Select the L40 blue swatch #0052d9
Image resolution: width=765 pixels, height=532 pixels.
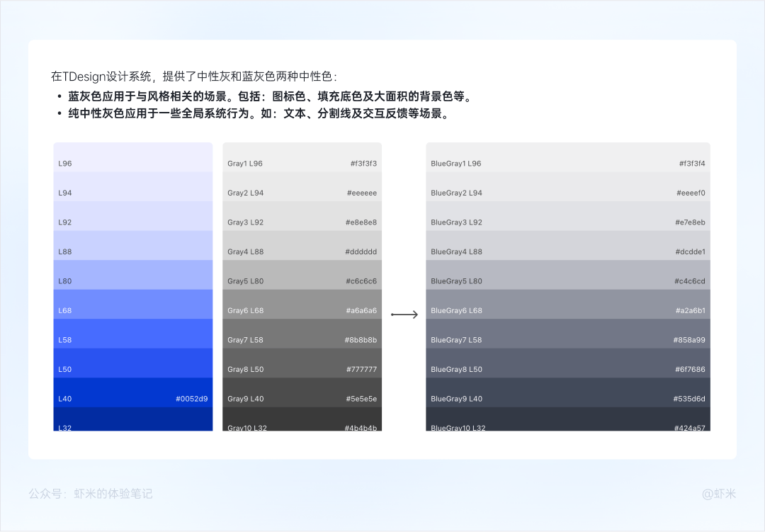tap(132, 392)
